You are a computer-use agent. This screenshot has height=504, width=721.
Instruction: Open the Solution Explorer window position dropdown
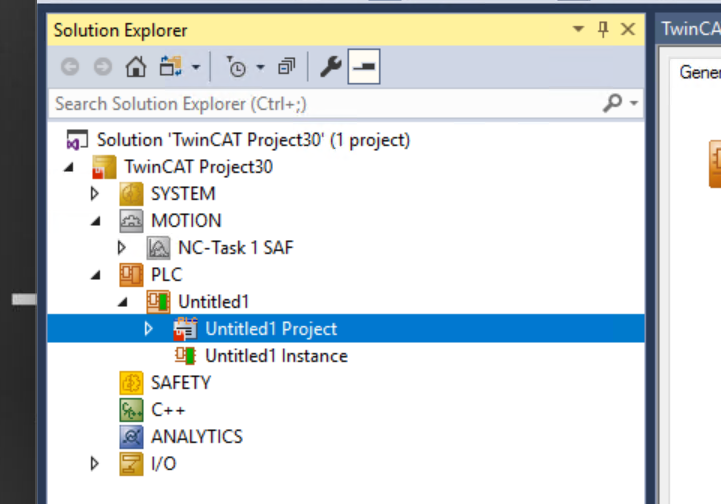click(578, 29)
